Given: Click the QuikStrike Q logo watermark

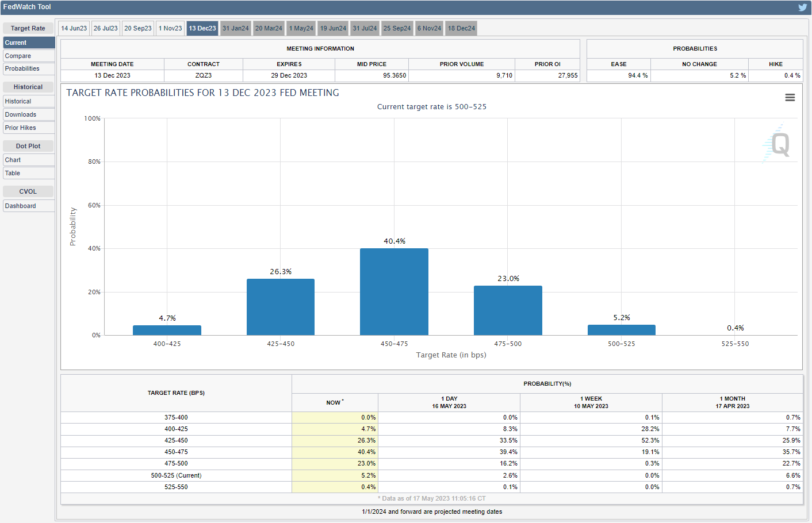Looking at the screenshot, I should (777, 144).
